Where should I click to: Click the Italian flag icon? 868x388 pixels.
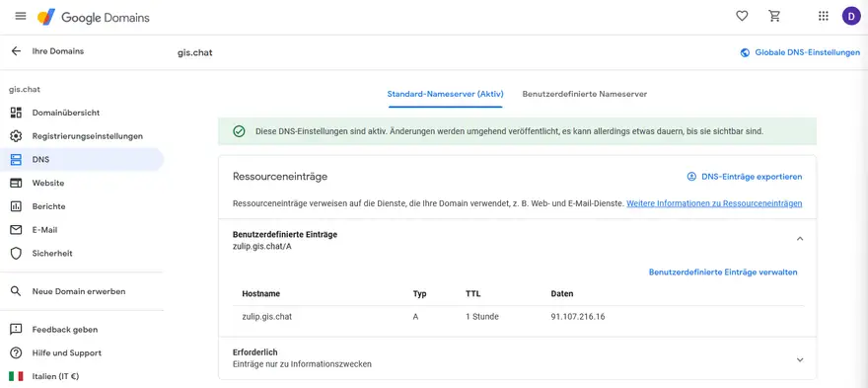point(16,376)
